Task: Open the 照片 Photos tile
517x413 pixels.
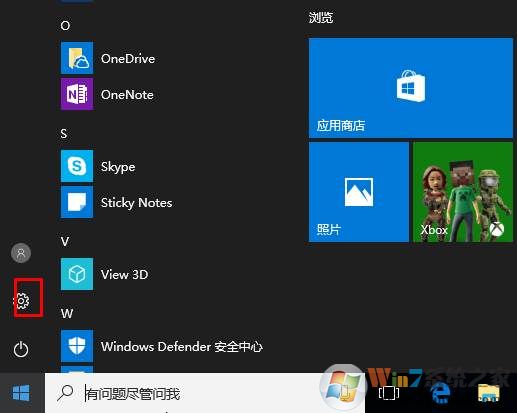Action: pyautogui.click(x=359, y=192)
